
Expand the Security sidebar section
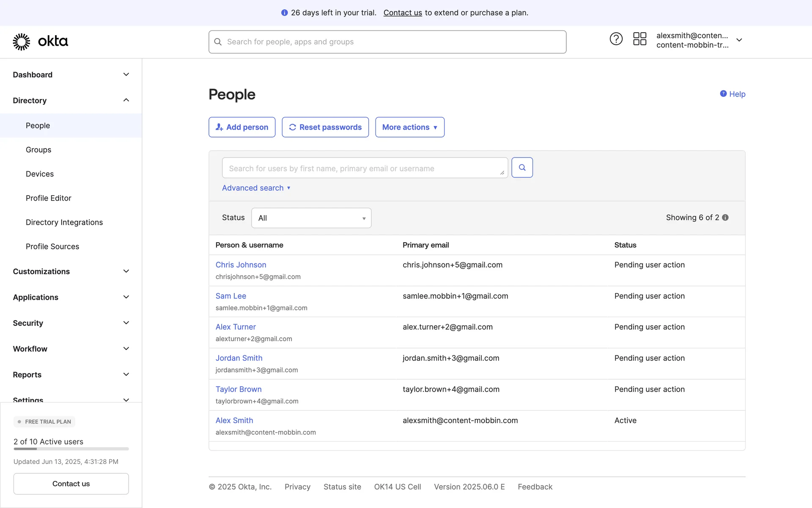(126, 323)
